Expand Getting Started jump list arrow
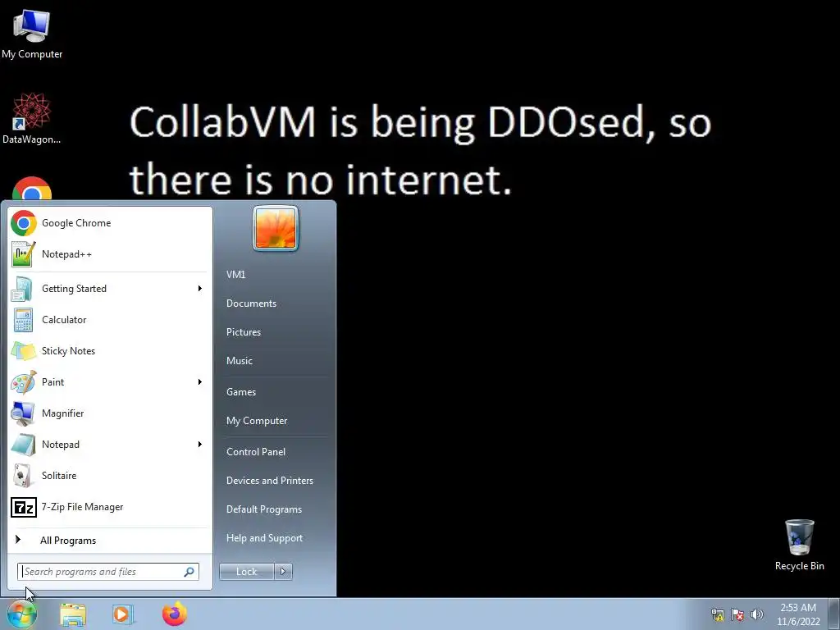840x630 pixels. coord(200,289)
